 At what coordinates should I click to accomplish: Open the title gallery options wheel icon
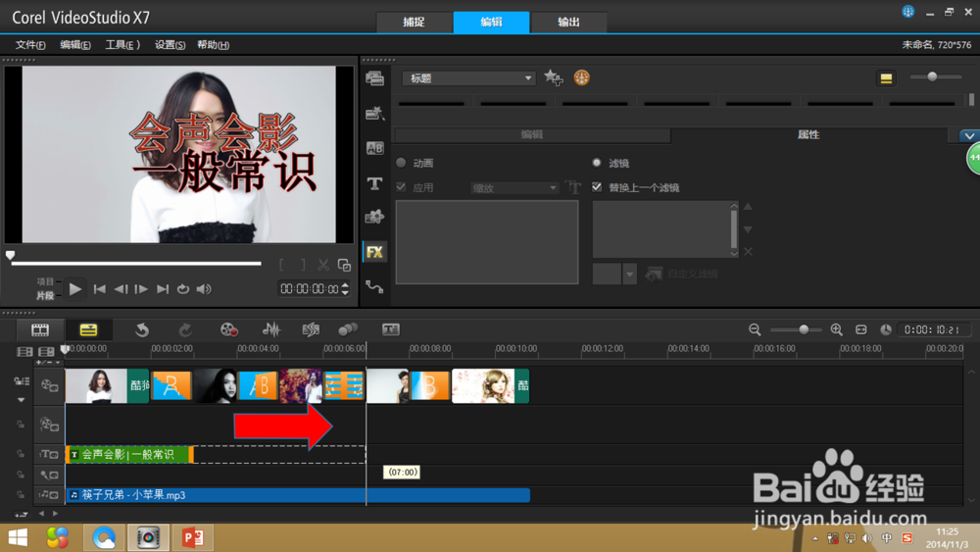pyautogui.click(x=581, y=77)
